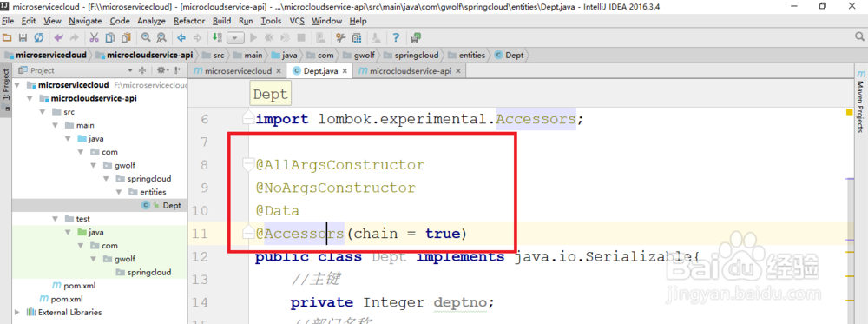Click Scroll from Source crosshair icon
This screenshot has height=324, width=868.
coord(142,70)
